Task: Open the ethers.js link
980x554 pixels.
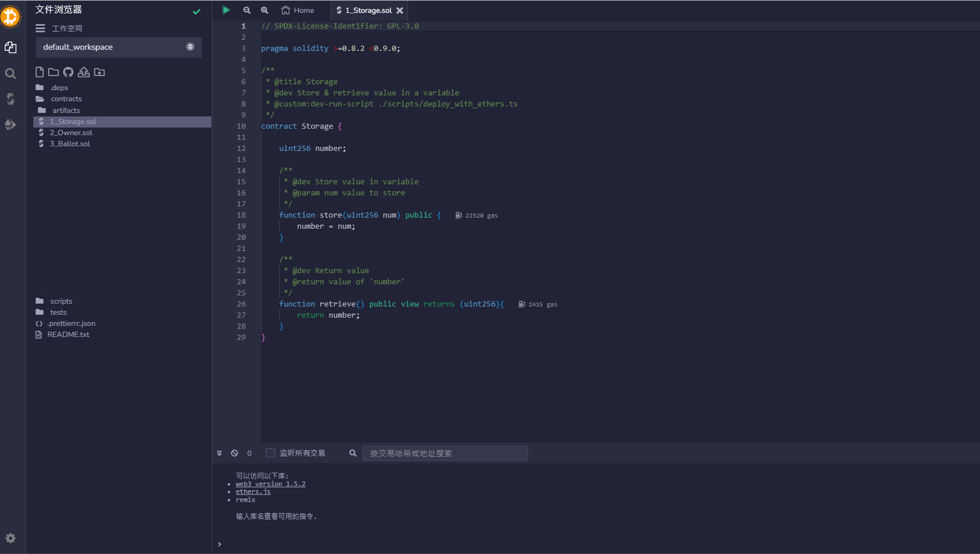Action: pyautogui.click(x=253, y=491)
